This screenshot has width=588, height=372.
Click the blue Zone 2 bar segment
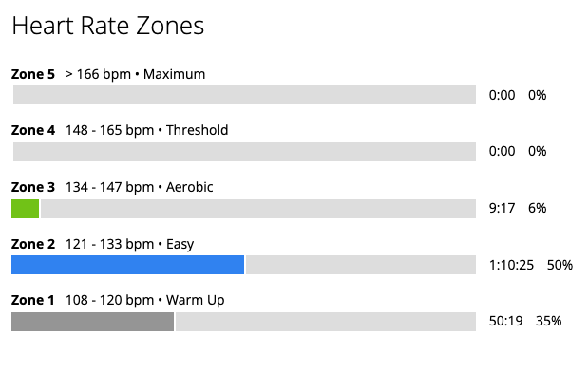point(128,265)
